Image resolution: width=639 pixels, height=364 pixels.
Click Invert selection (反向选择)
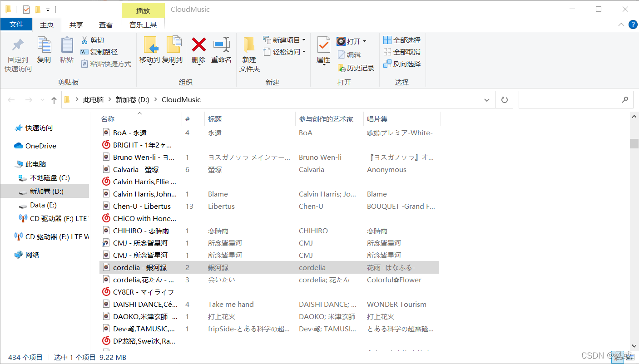click(x=402, y=64)
